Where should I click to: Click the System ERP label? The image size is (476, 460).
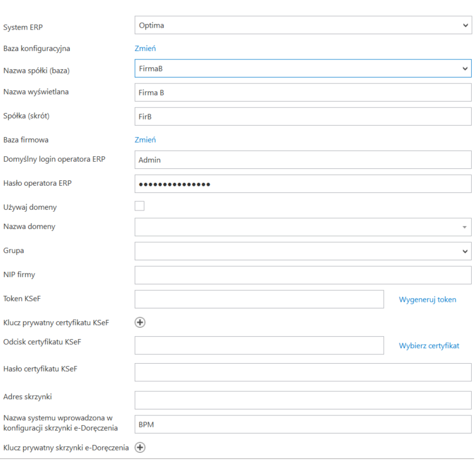(23, 27)
